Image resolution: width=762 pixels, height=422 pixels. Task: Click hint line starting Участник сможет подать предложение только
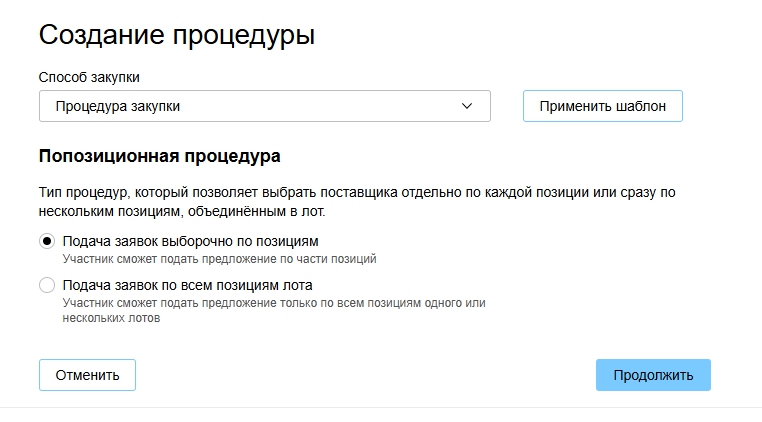point(273,302)
